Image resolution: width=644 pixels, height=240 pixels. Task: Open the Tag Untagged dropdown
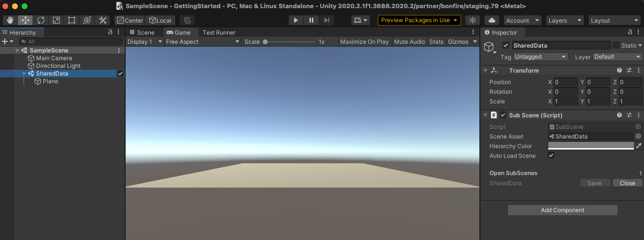[541, 57]
